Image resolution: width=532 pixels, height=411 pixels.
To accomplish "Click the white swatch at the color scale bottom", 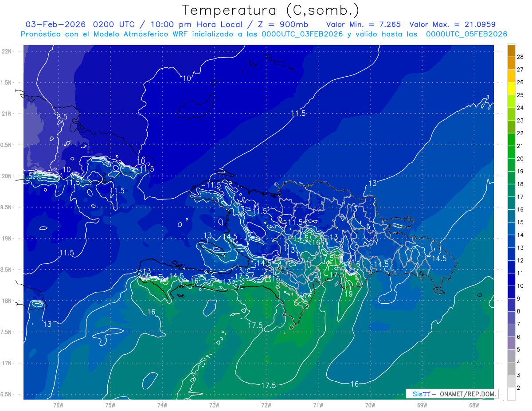I will [x=511, y=394].
